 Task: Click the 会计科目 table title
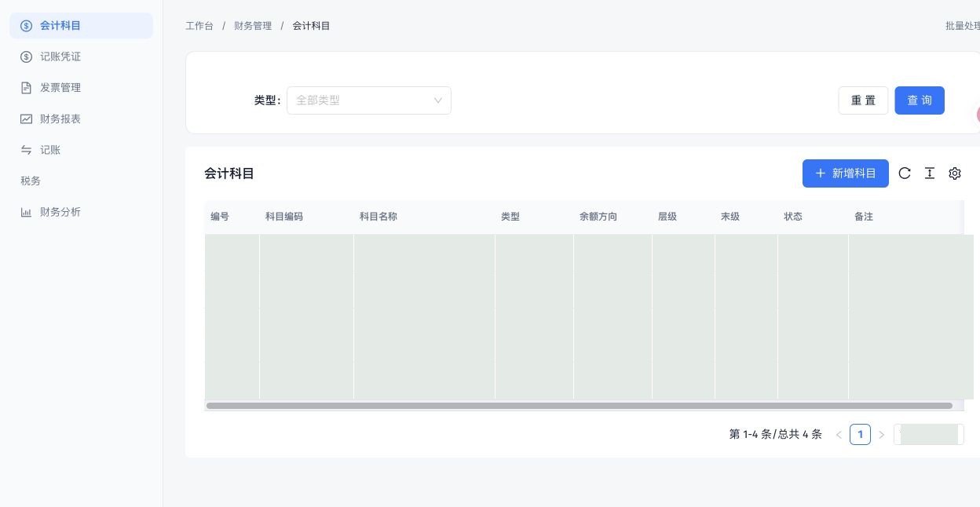229,173
